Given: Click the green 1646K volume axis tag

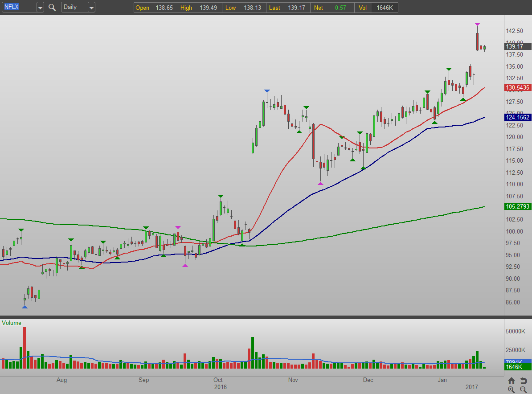Looking at the screenshot, I should coord(518,367).
